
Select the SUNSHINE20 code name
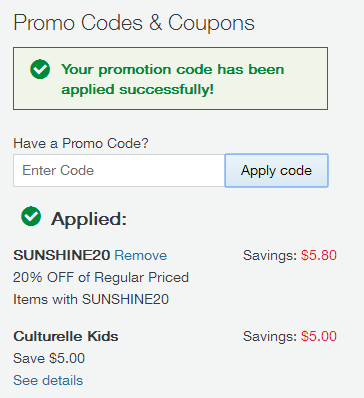pyautogui.click(x=62, y=255)
